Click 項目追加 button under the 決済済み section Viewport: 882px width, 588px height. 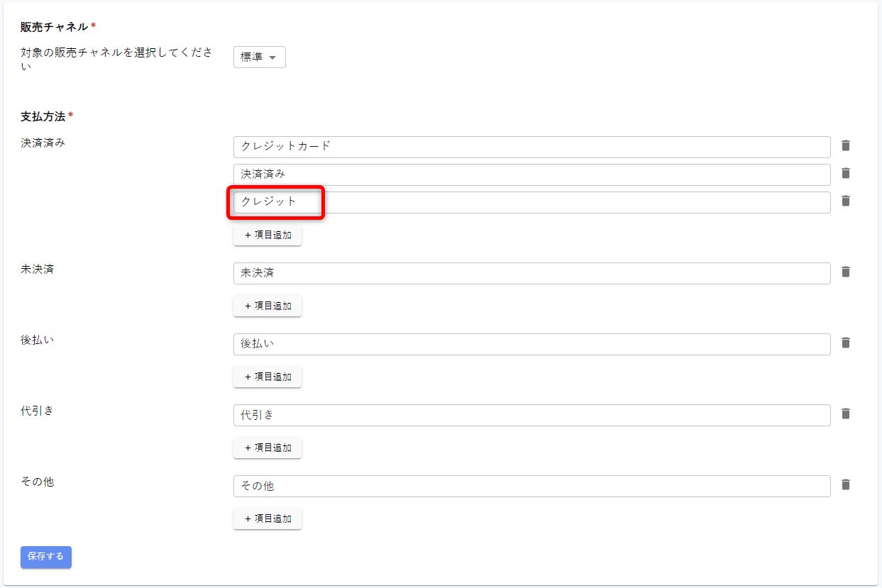268,235
